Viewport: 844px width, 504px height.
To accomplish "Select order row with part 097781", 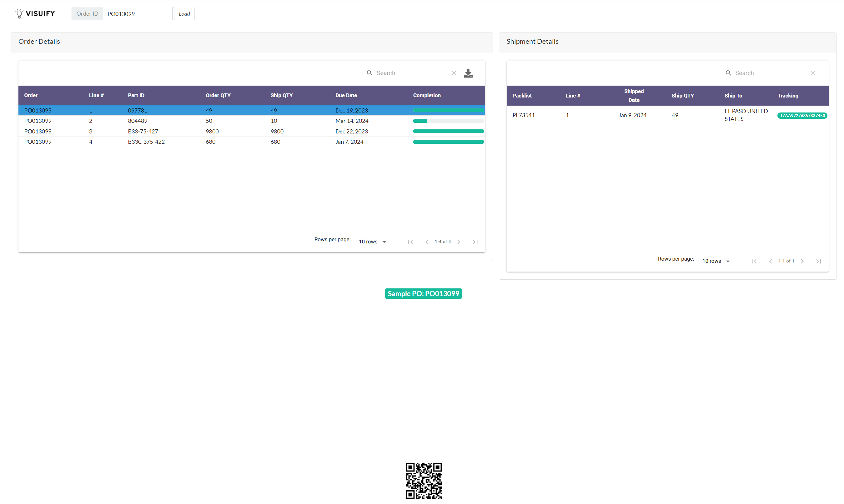I will point(251,110).
